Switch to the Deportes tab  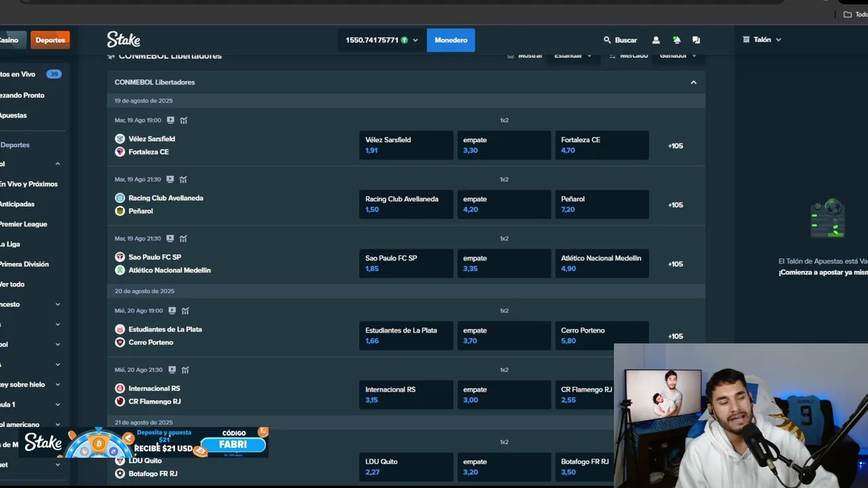coord(50,40)
